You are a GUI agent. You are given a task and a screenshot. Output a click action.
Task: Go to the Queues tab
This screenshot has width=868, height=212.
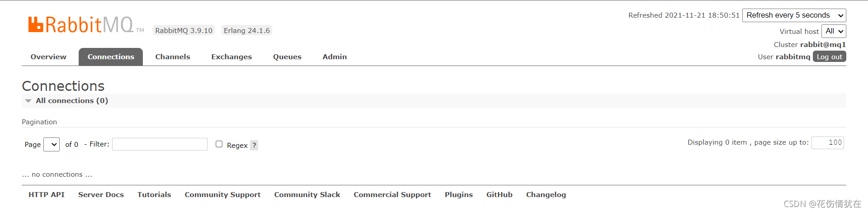coord(287,57)
